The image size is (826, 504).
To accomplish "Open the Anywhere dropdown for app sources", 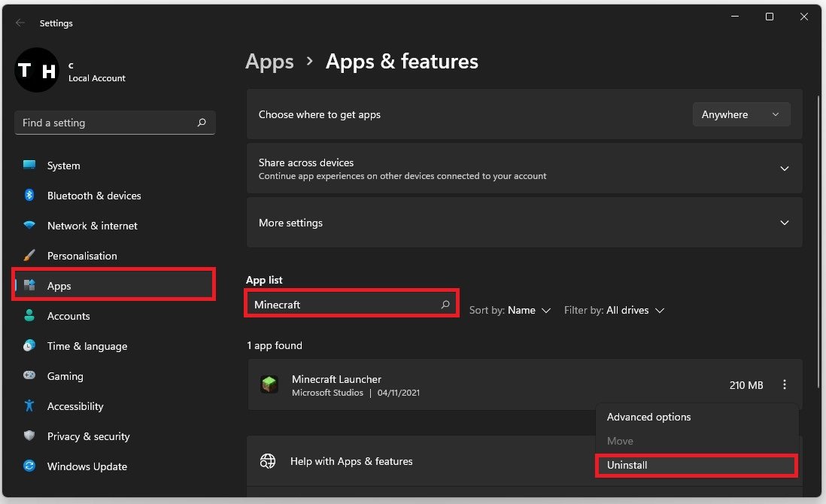I will pos(741,114).
